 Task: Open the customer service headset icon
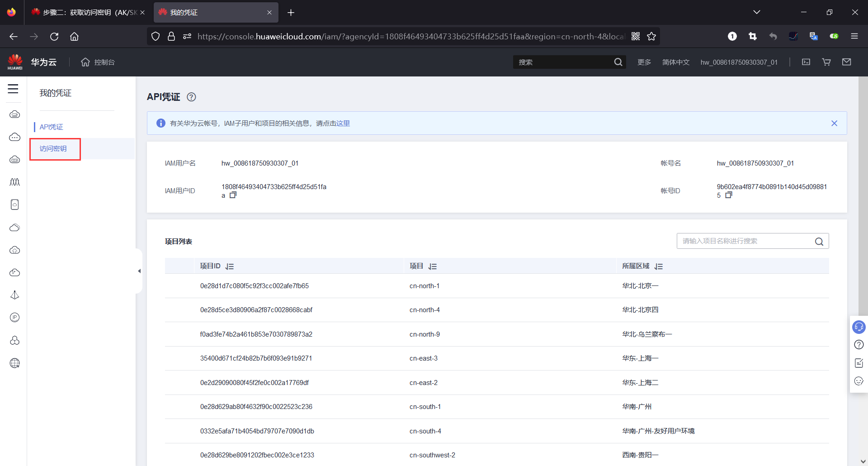click(x=859, y=327)
